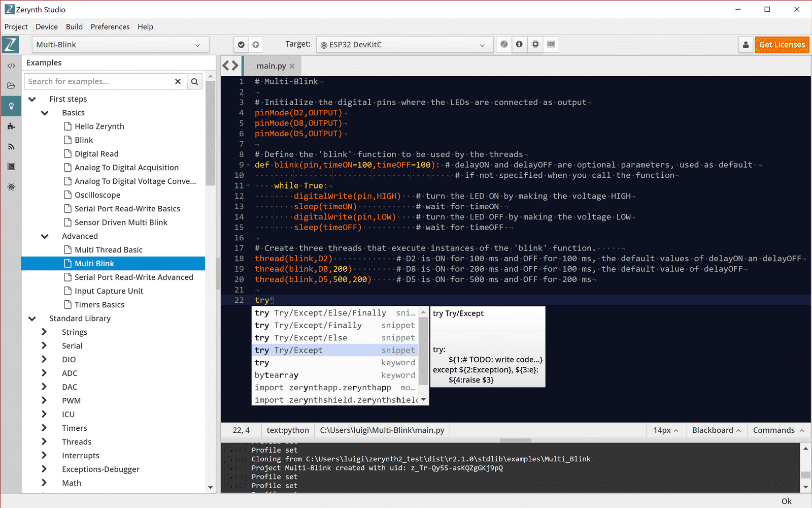Image resolution: width=812 pixels, height=508 pixels.
Task: Click the uplink arrow icon
Action: [x=256, y=45]
